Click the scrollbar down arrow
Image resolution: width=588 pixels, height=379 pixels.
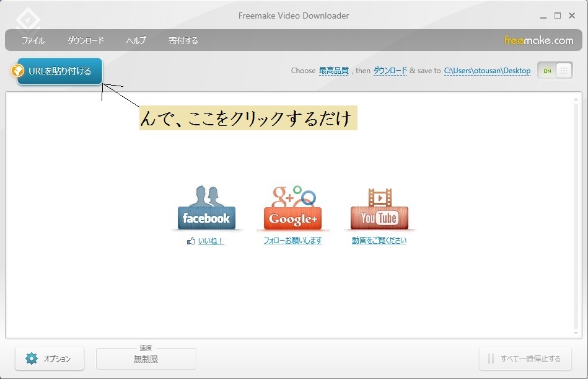pyautogui.click(x=576, y=333)
